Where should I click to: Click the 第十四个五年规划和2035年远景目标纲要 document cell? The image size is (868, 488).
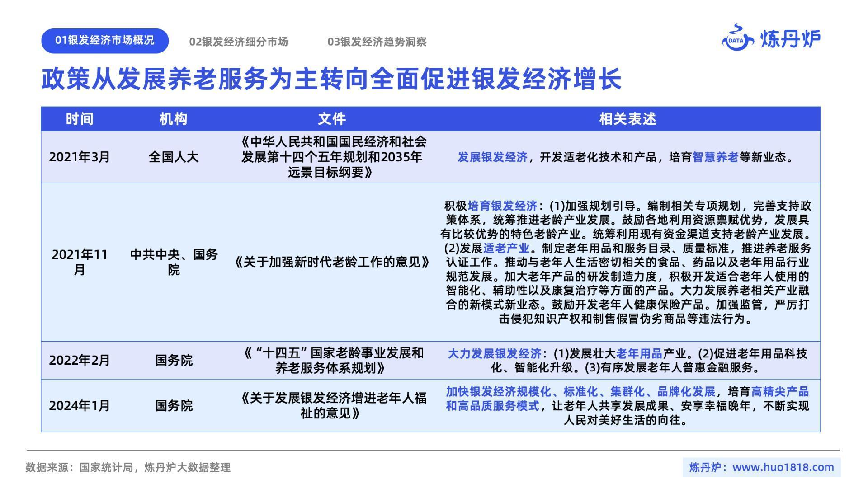pyautogui.click(x=332, y=157)
